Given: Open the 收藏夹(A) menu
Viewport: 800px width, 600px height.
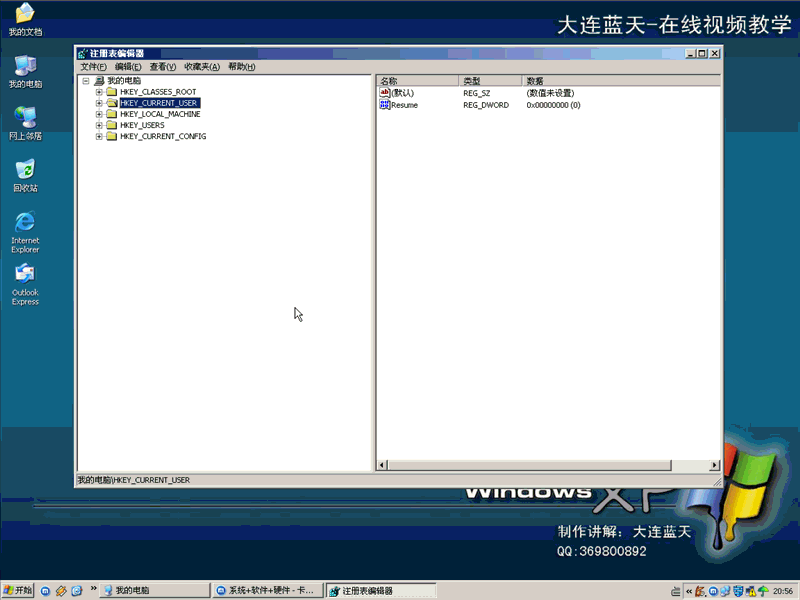Looking at the screenshot, I should (202, 67).
